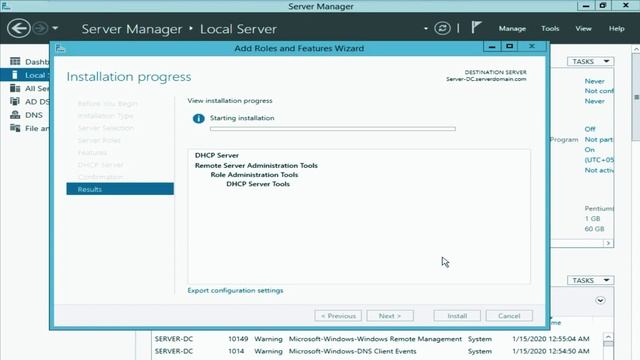Click the 'Not participating' property link
640x360 pixels.
click(599, 140)
